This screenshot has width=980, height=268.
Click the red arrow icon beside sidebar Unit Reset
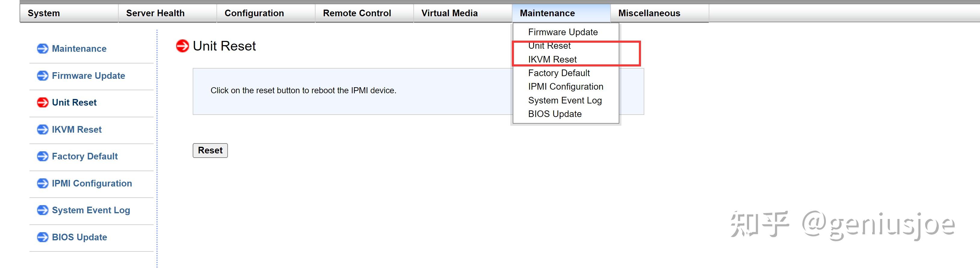(42, 102)
